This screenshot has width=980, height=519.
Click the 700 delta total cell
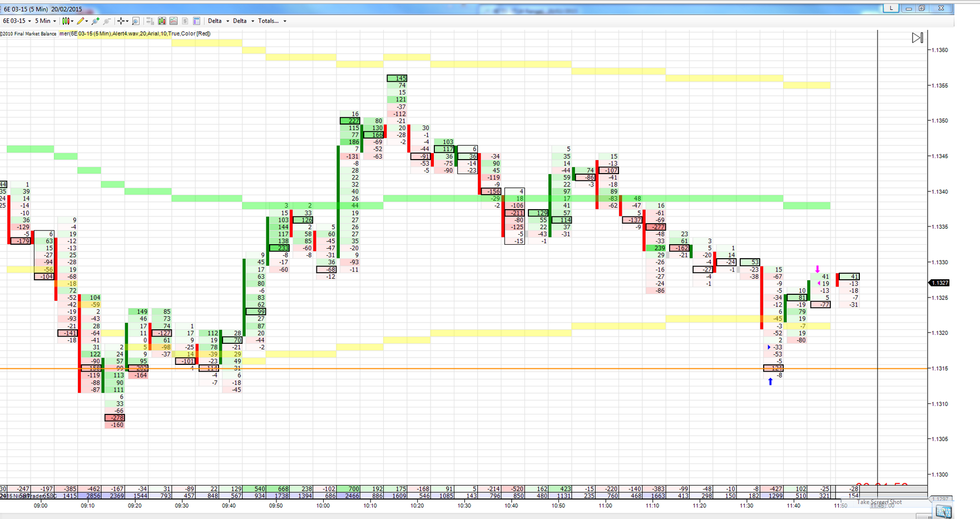tap(349, 489)
